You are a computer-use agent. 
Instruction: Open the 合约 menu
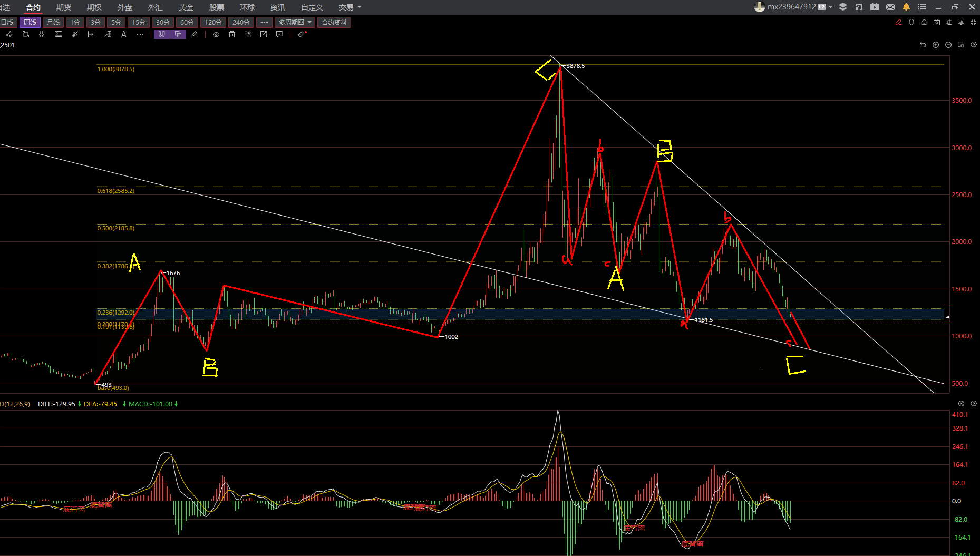(33, 7)
